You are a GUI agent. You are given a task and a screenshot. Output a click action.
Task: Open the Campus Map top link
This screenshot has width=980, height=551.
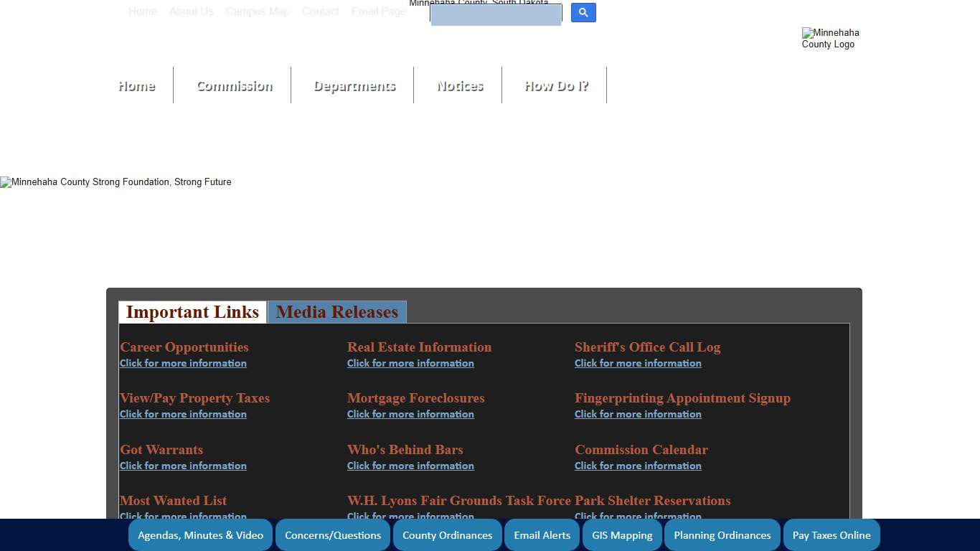coord(258,11)
